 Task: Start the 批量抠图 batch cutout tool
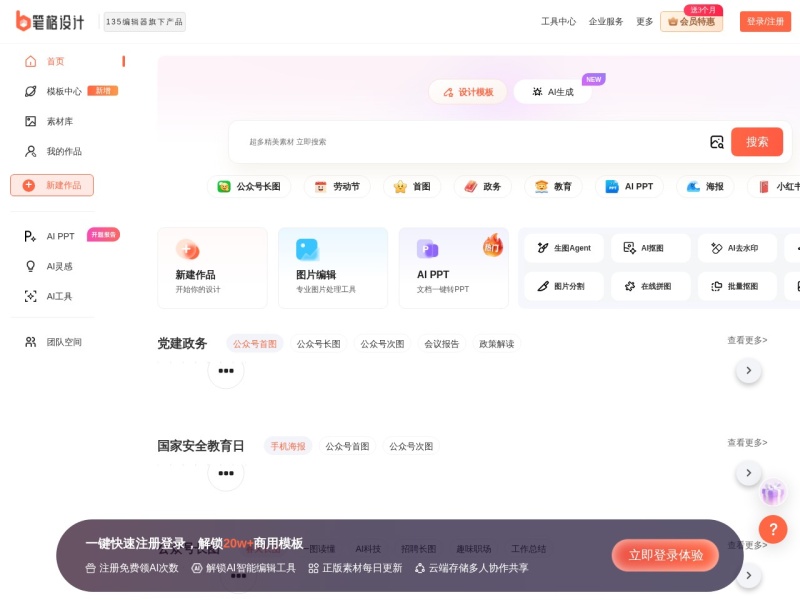[x=737, y=287]
